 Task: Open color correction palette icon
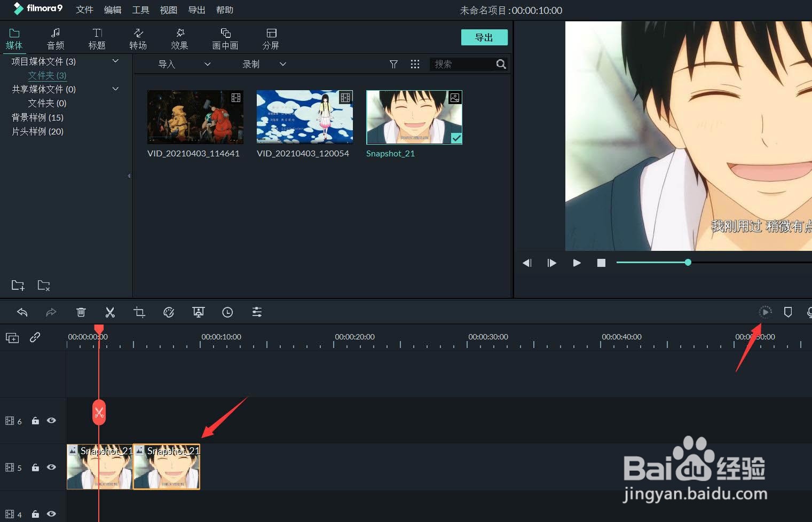pyautogui.click(x=169, y=312)
